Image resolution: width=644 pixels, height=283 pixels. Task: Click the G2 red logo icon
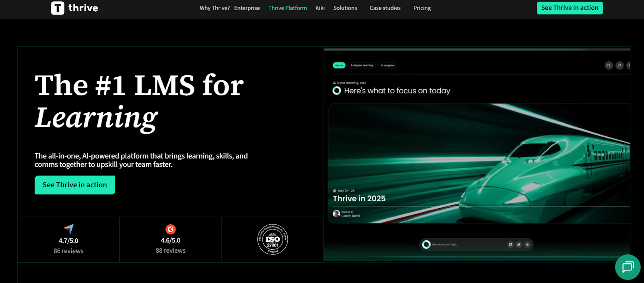point(171,229)
